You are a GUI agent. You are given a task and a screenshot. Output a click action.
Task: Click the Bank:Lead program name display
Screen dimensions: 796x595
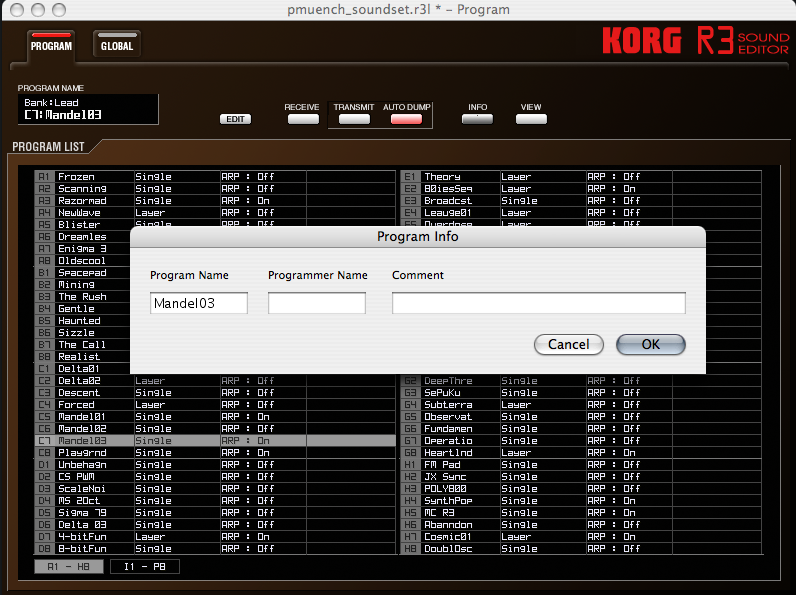(x=88, y=109)
